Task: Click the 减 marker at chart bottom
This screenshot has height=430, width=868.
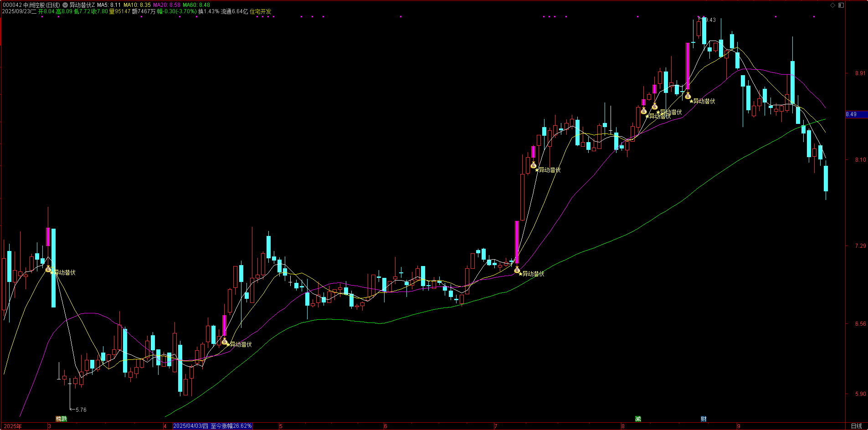Action: [x=638, y=419]
